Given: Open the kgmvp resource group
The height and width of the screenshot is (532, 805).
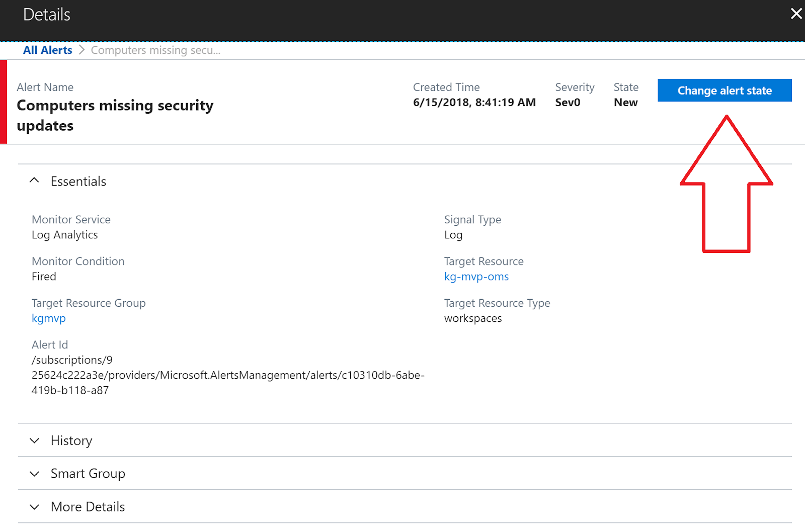Looking at the screenshot, I should tap(48, 318).
